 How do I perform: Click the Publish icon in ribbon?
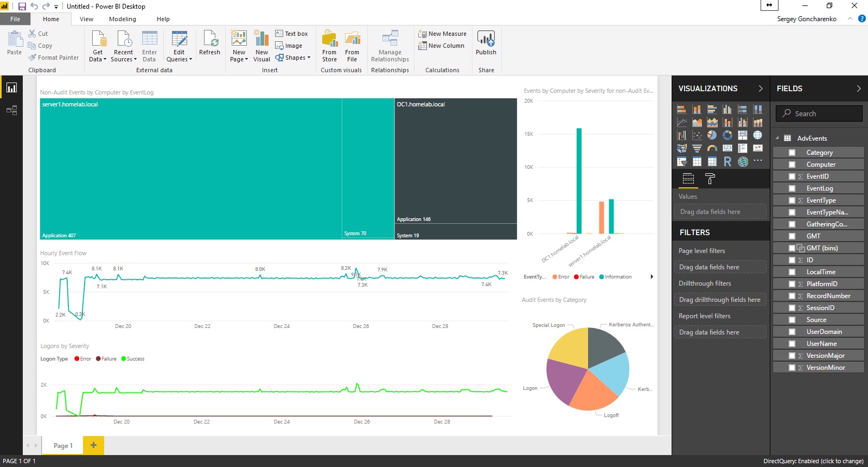pos(486,43)
